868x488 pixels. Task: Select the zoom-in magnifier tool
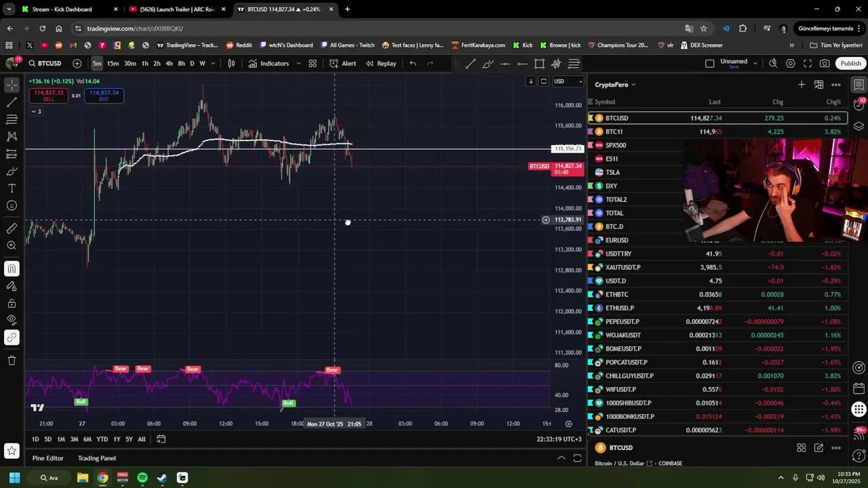(12, 245)
